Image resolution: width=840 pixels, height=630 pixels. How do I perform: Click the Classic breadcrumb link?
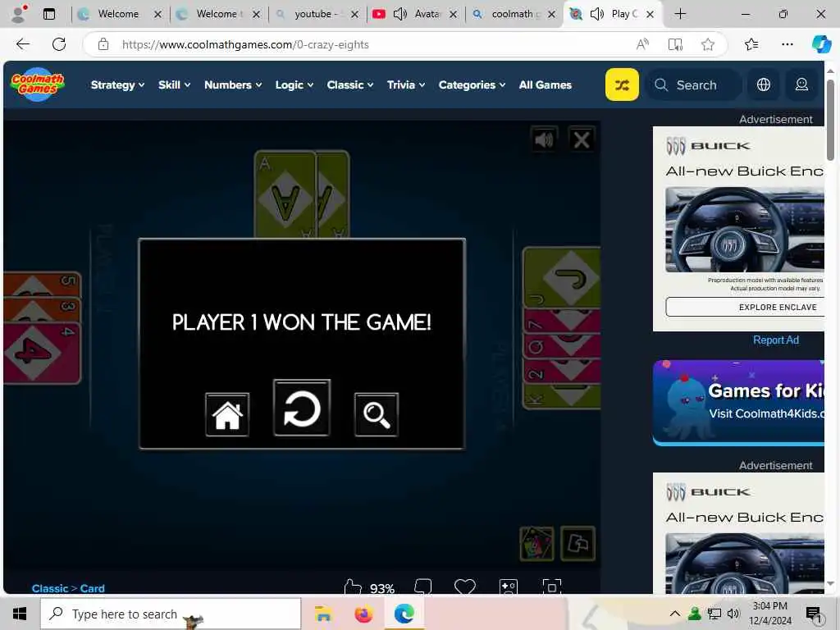[x=50, y=588]
